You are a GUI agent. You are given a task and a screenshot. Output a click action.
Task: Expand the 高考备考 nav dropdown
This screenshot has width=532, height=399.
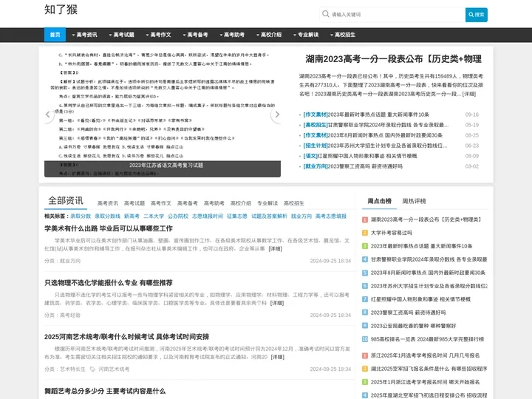[x=195, y=35]
